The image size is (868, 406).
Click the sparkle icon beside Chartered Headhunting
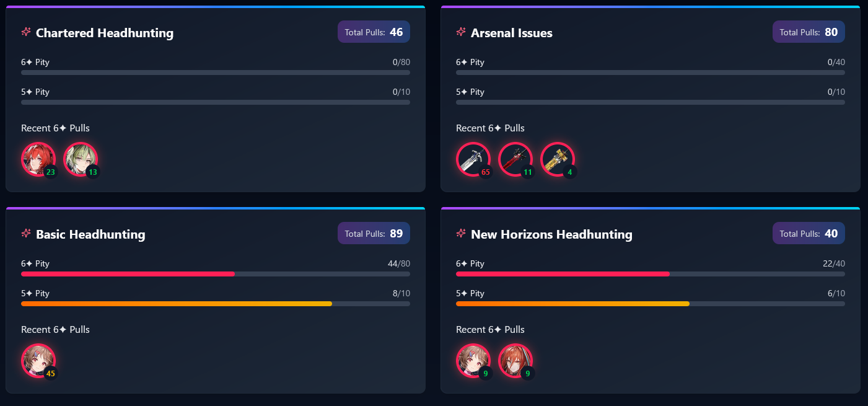click(26, 32)
